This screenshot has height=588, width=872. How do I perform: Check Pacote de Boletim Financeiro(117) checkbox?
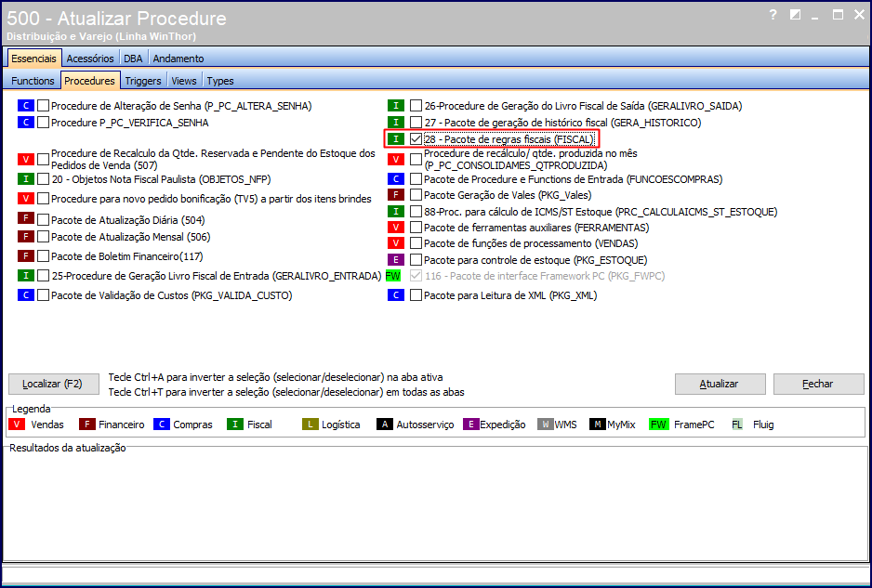click(x=44, y=256)
